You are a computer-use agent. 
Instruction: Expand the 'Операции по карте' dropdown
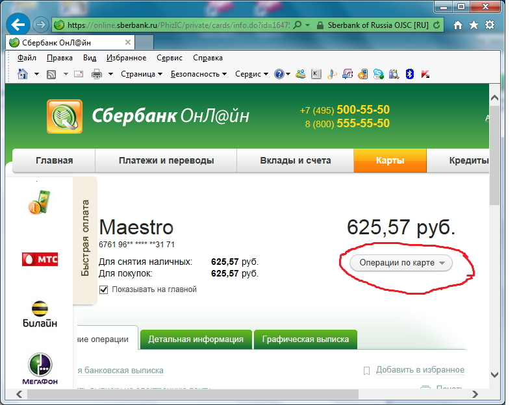(x=401, y=263)
